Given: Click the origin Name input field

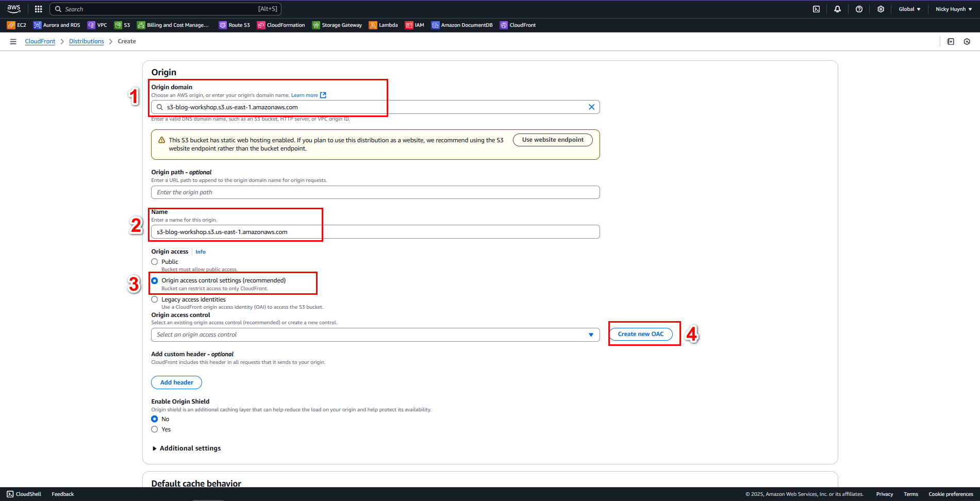Looking at the screenshot, I should click(x=375, y=232).
